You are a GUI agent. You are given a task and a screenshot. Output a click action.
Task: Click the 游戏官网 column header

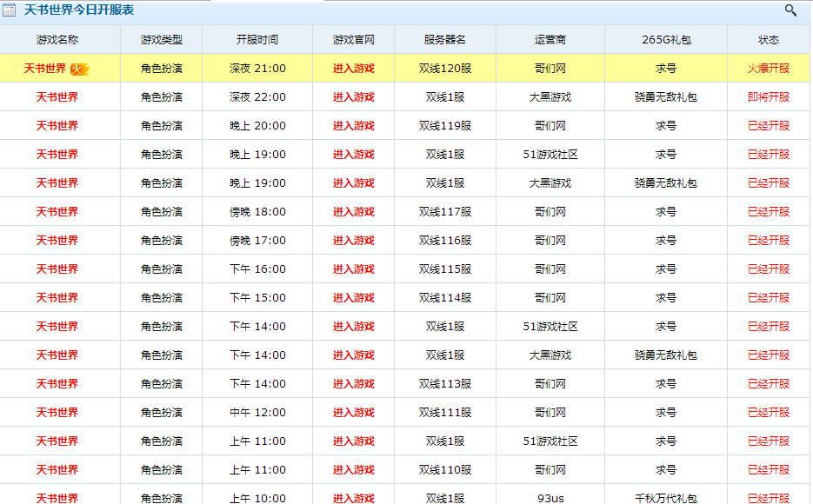353,40
